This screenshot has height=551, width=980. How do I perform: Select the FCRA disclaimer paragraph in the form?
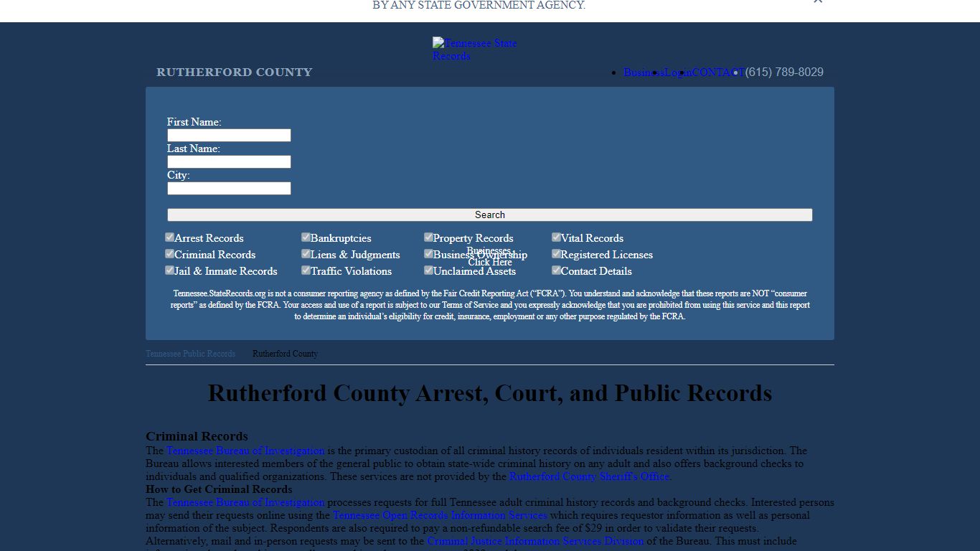point(490,305)
